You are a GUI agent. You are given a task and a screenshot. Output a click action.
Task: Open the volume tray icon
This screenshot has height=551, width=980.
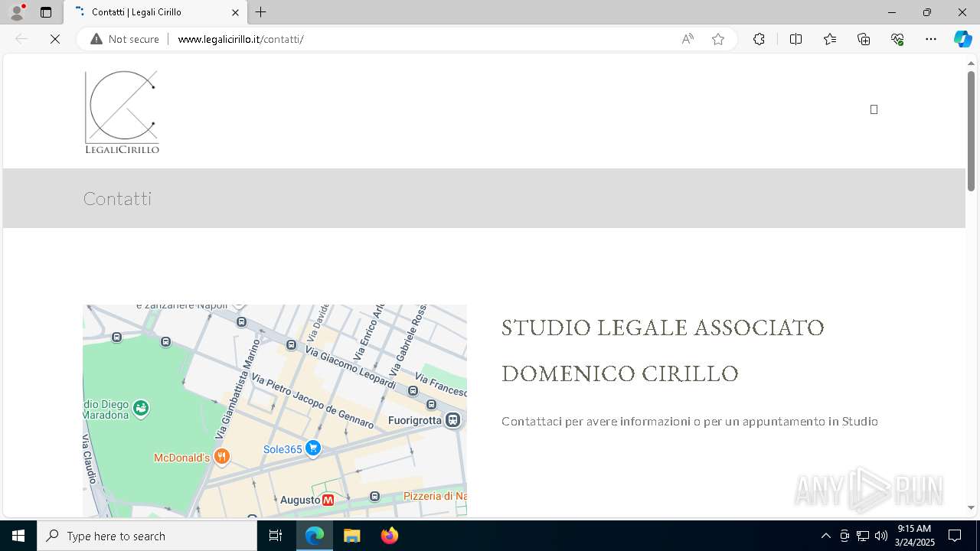880,536
